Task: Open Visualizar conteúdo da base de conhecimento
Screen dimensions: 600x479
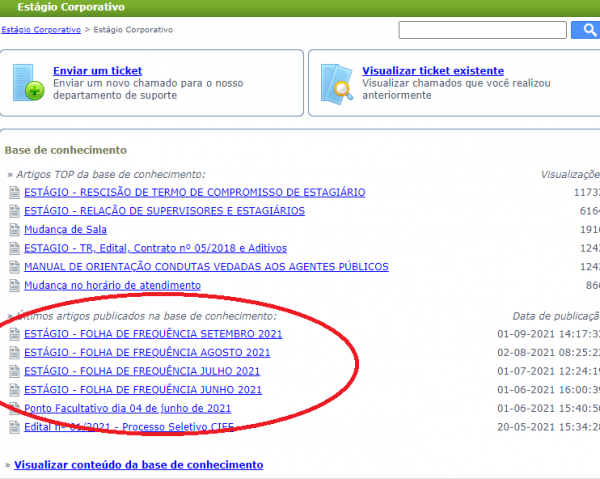Action: point(138,465)
